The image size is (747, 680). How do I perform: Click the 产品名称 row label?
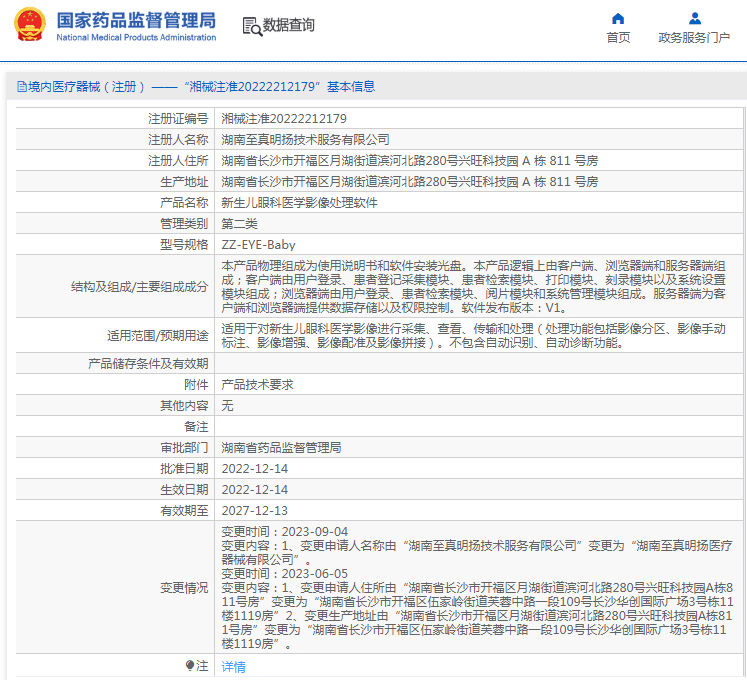tap(184, 203)
